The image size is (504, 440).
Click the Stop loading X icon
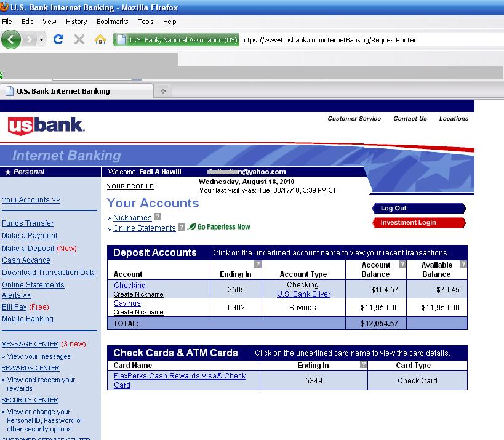(79, 39)
